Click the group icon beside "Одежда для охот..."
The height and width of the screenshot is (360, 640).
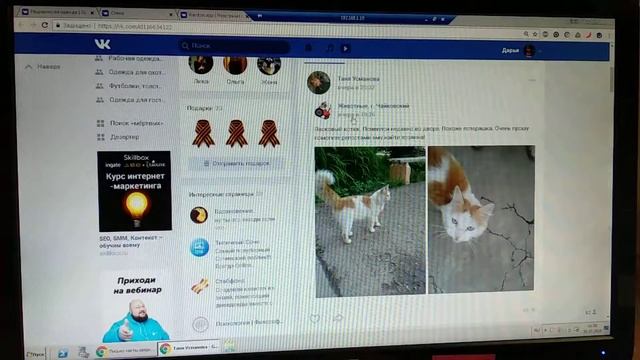point(99,72)
